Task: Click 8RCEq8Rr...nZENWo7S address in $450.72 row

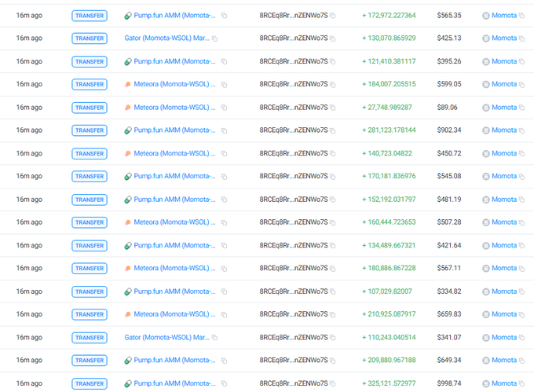Action: pos(294,153)
